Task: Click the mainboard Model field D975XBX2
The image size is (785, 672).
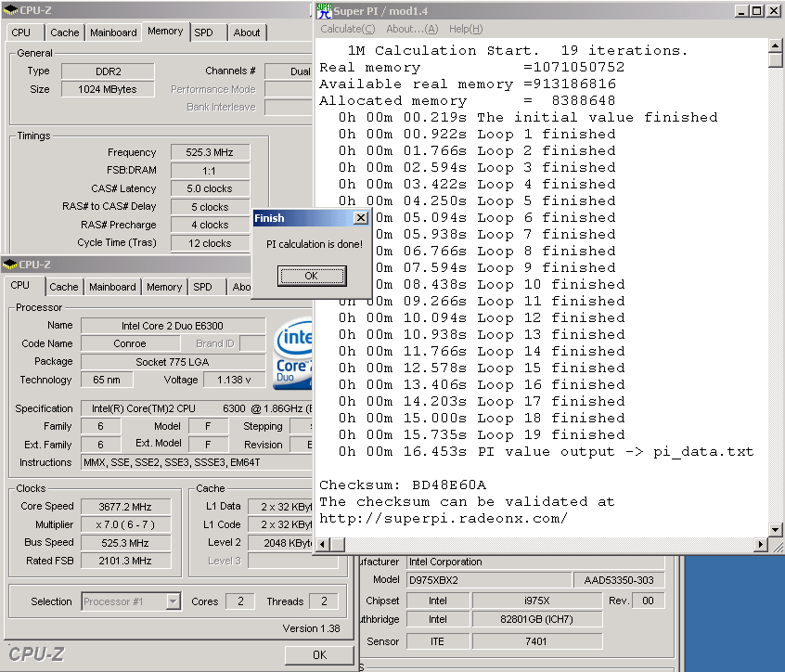Action: (x=489, y=580)
